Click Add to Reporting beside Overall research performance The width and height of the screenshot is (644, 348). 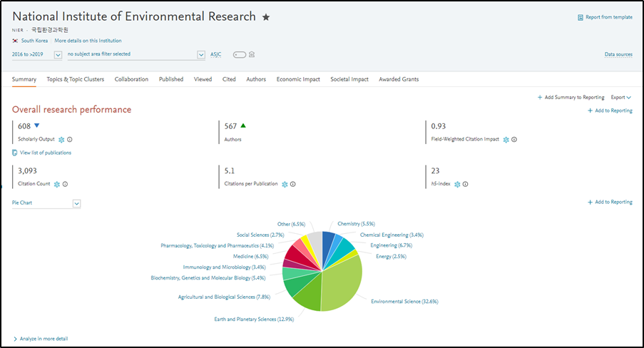click(610, 111)
